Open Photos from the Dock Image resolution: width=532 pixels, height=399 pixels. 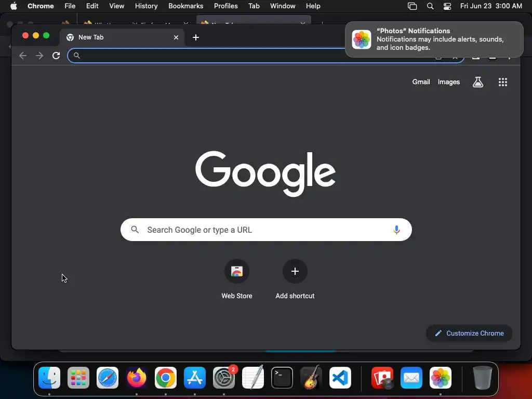coord(441,377)
